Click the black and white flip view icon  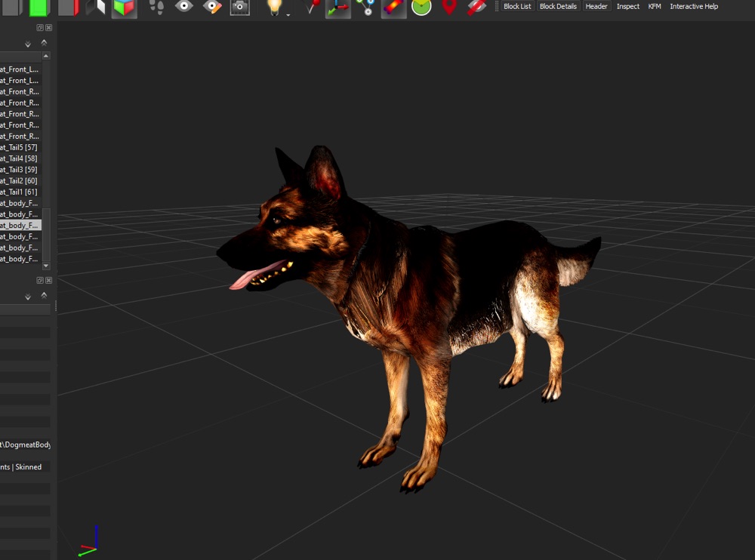click(96, 7)
